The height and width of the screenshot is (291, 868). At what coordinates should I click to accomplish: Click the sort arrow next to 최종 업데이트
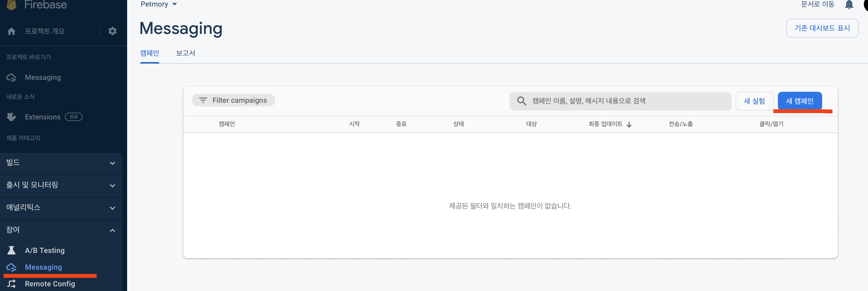[629, 124]
